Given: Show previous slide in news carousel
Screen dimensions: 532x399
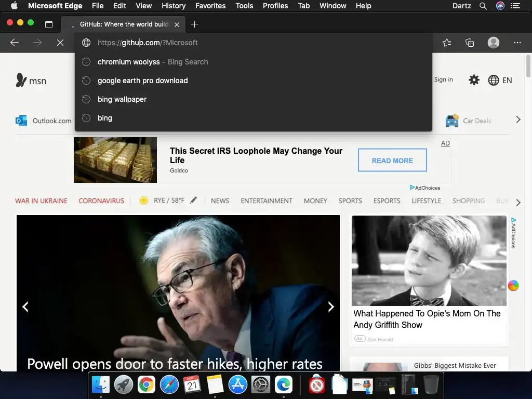Looking at the screenshot, I should point(25,307).
